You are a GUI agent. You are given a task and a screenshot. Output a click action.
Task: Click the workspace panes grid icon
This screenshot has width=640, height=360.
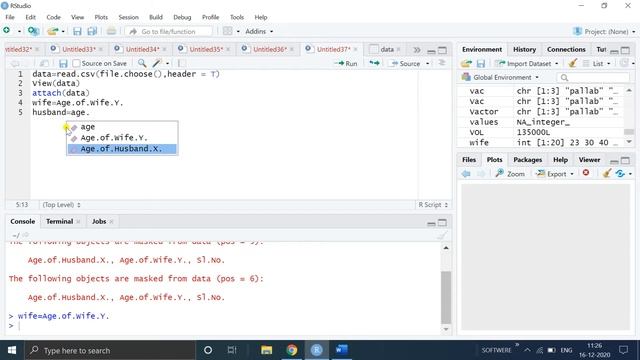point(228,31)
